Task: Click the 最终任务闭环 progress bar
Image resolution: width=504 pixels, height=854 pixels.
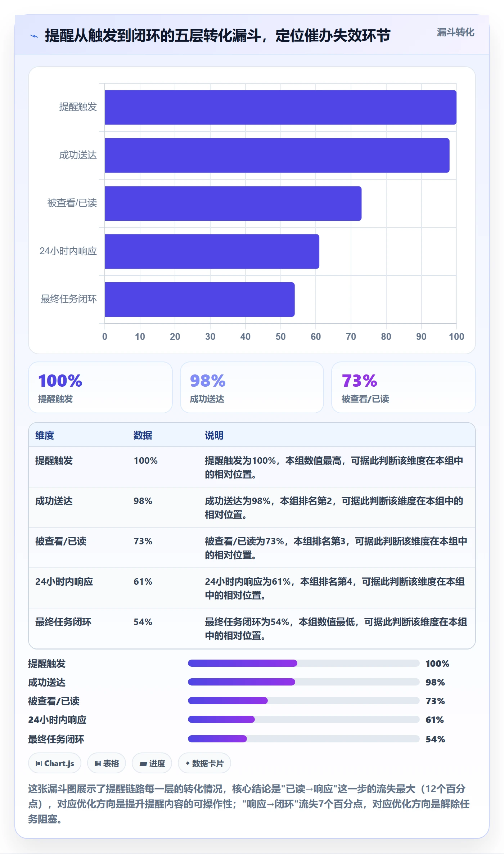Action: tap(304, 739)
